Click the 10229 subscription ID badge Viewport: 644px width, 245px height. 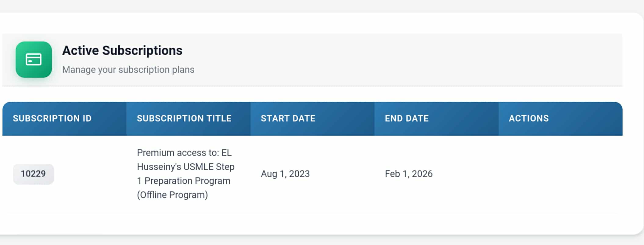click(x=33, y=174)
